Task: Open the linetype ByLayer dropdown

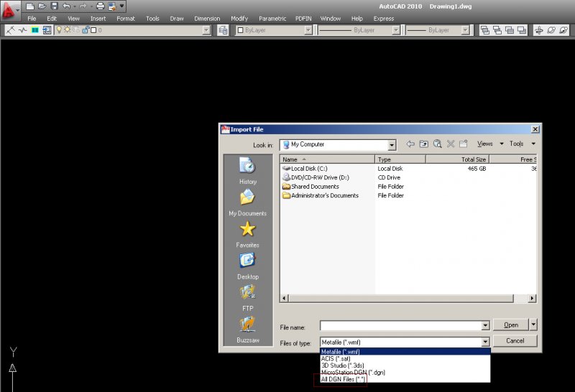Action: click(x=396, y=30)
